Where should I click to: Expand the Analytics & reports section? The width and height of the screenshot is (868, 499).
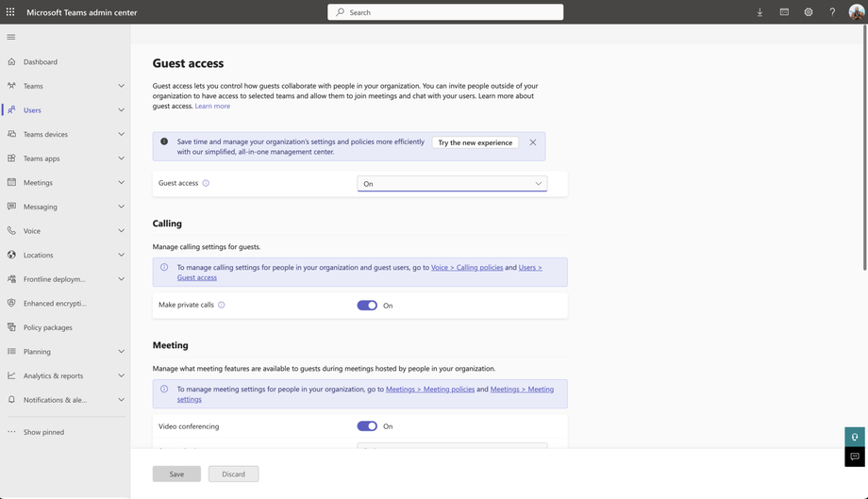click(121, 375)
